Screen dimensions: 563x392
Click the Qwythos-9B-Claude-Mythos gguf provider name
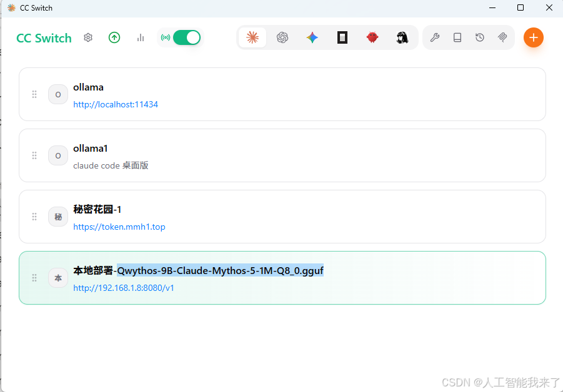[199, 270]
